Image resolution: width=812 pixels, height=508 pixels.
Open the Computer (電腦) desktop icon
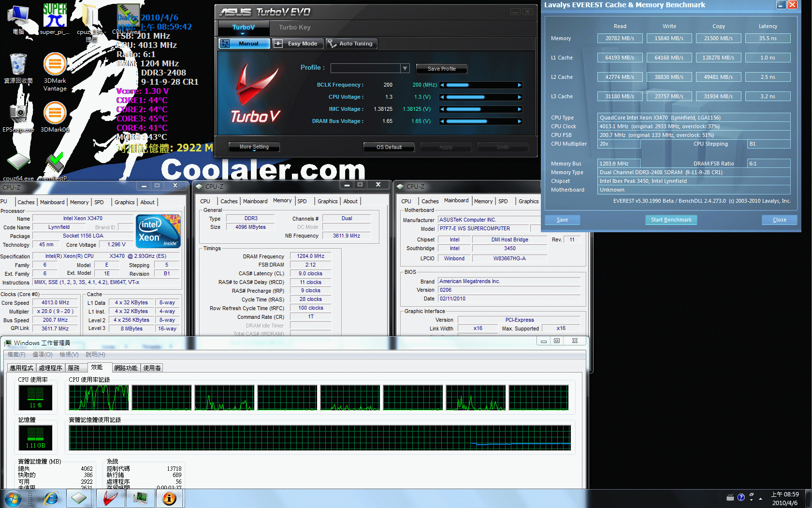pyautogui.click(x=18, y=18)
